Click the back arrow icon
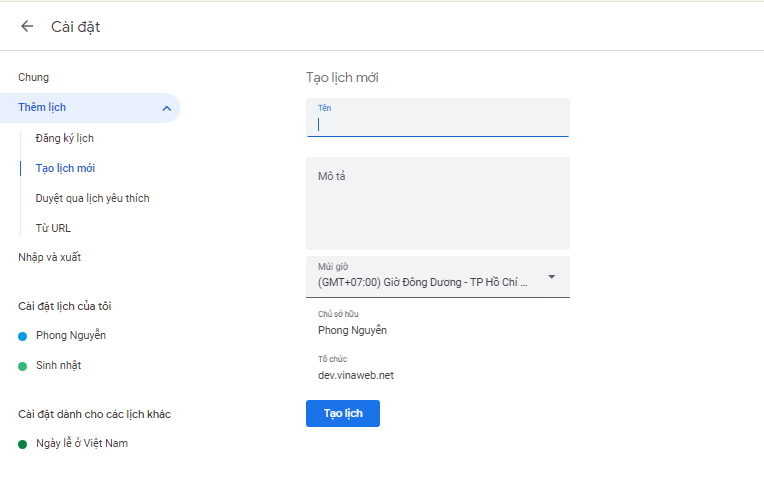This screenshot has width=764, height=482. [27, 26]
